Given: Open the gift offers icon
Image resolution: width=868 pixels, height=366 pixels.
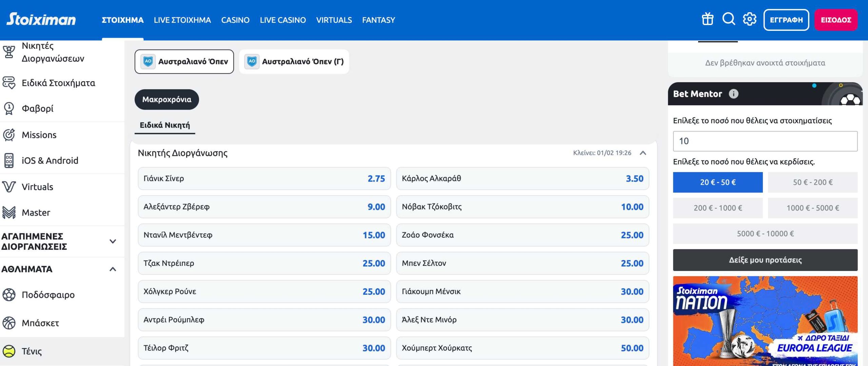Looking at the screenshot, I should (708, 19).
